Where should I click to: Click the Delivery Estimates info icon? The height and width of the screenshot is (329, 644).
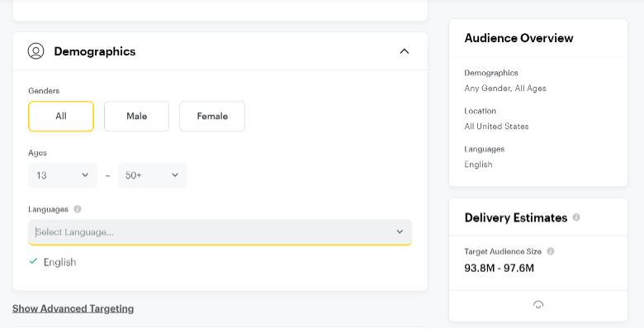coord(576,217)
